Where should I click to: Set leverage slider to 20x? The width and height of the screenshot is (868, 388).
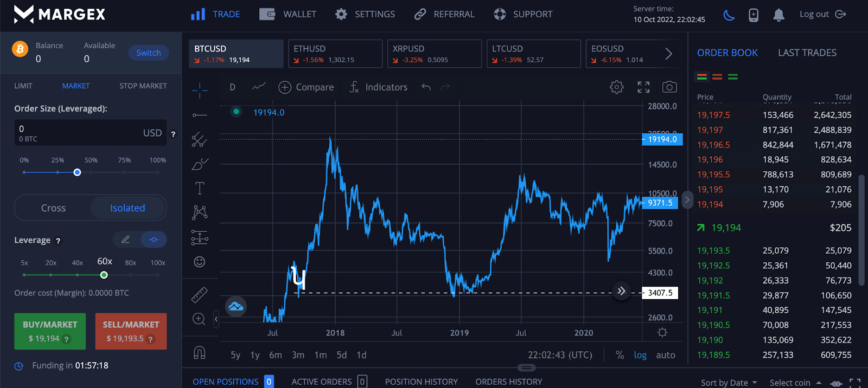click(x=51, y=275)
